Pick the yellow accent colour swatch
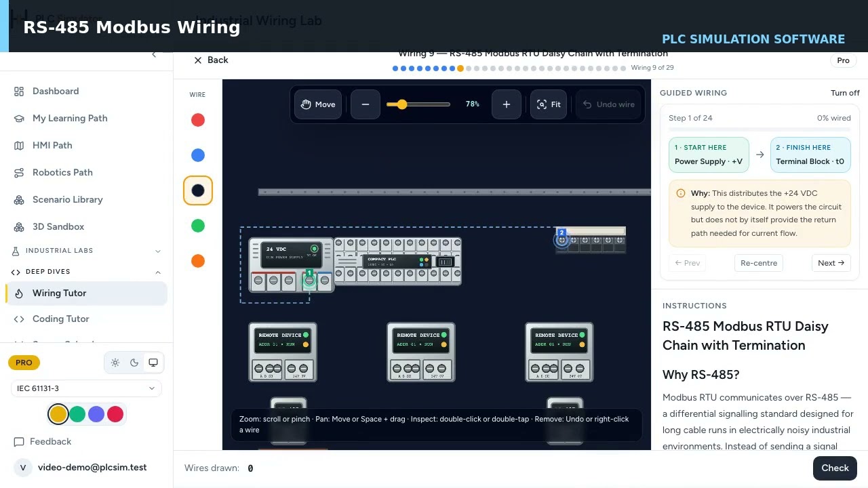Screen dimensions: 868x488 (58, 414)
